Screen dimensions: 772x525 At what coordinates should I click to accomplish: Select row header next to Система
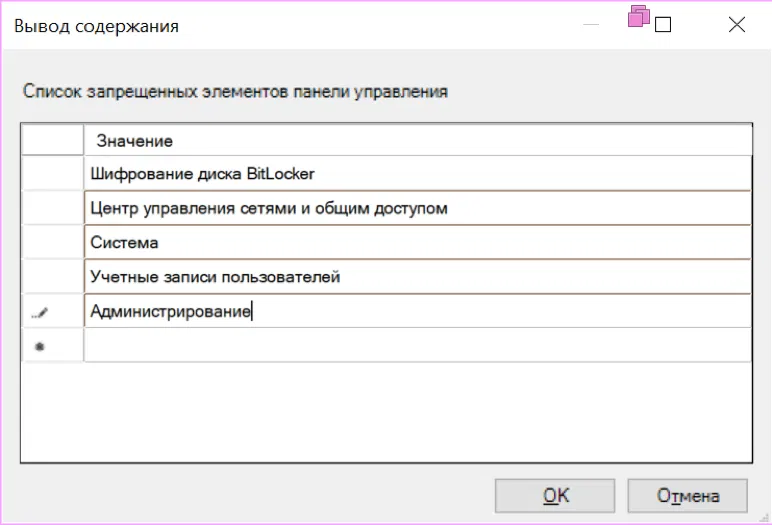(x=52, y=242)
